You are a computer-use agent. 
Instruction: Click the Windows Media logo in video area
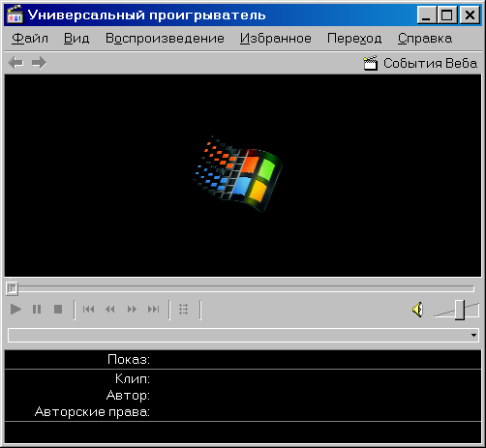tap(238, 174)
